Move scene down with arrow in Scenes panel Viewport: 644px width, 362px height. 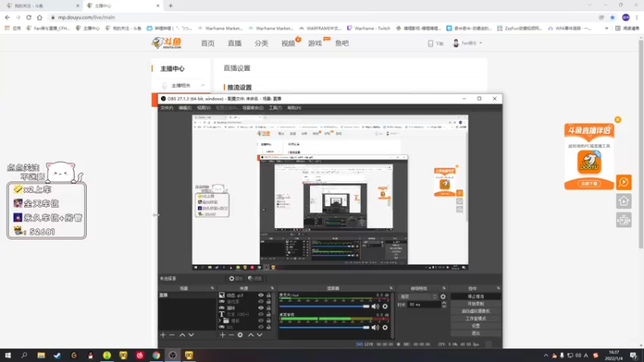coord(191,335)
